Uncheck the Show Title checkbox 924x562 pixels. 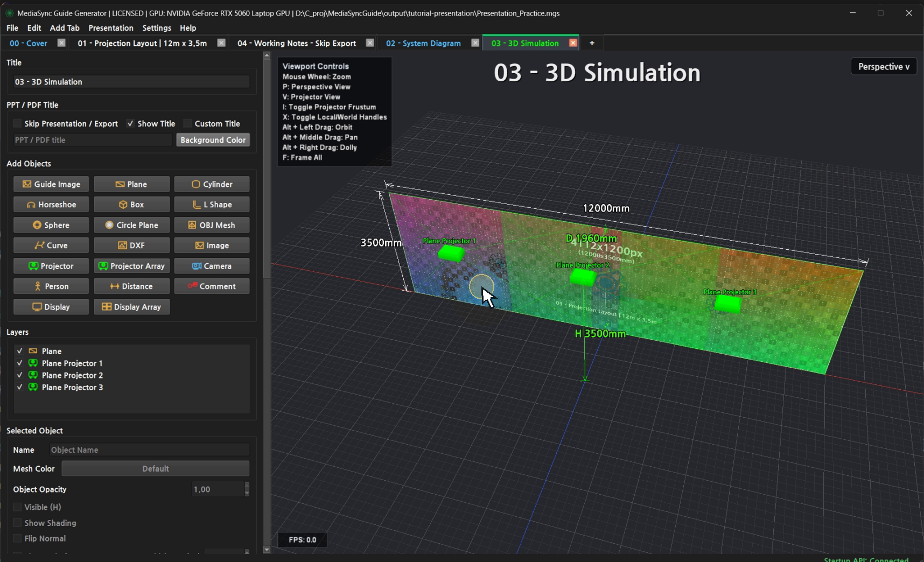(130, 123)
